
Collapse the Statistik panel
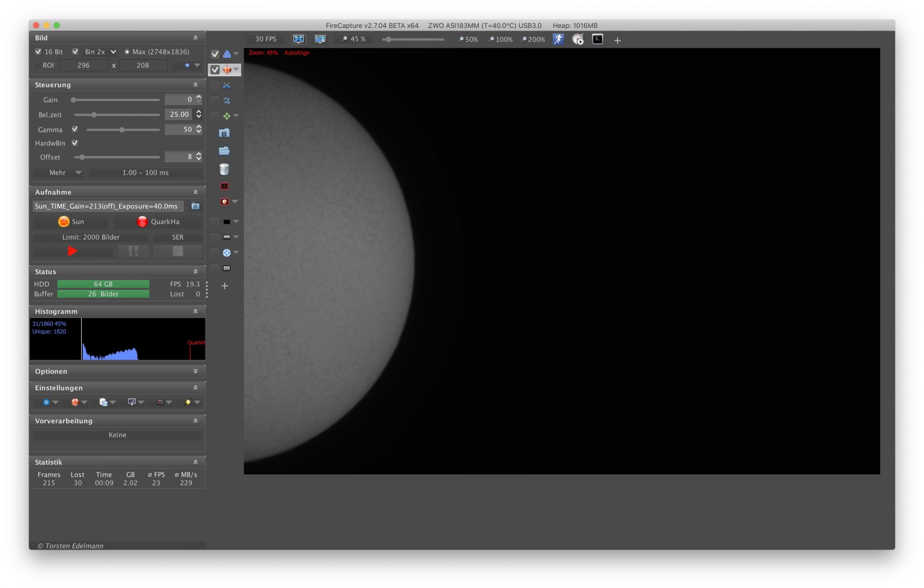[x=195, y=462]
